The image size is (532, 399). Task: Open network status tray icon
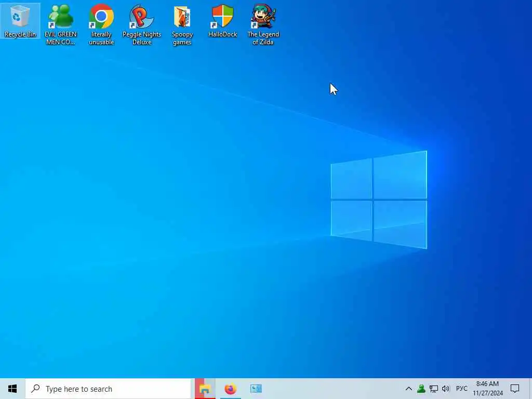click(434, 389)
